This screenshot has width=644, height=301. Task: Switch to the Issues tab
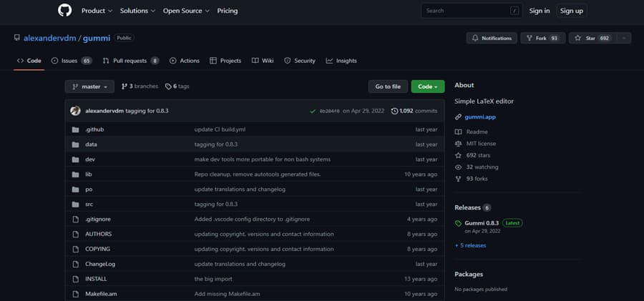click(71, 61)
